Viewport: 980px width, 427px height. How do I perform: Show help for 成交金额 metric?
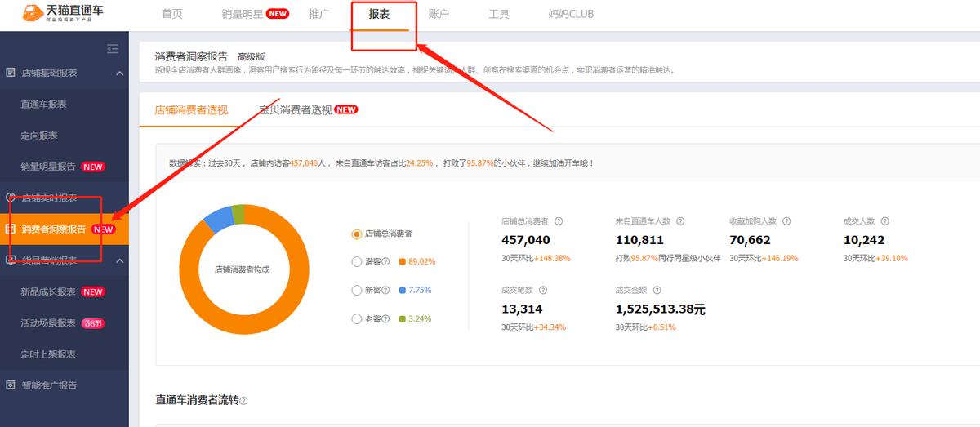coord(657,291)
